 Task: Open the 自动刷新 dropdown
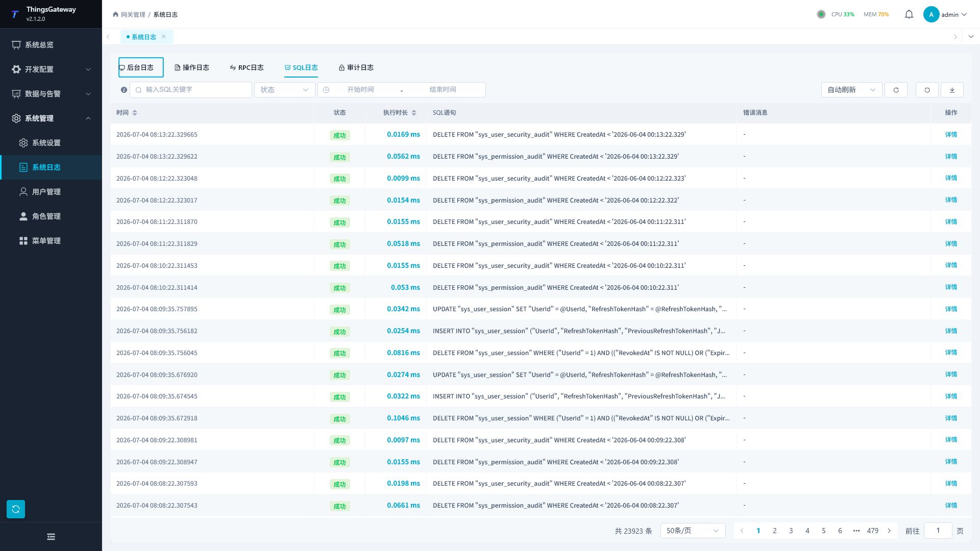pos(851,90)
